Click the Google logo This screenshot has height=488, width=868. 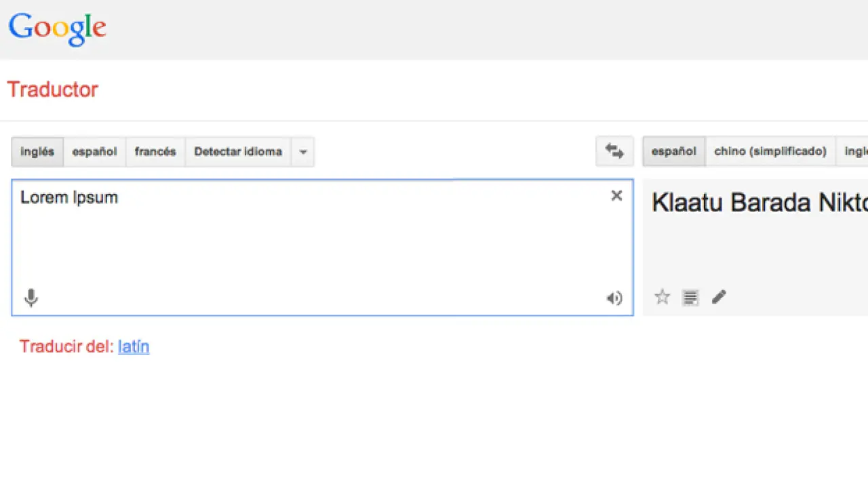click(58, 28)
